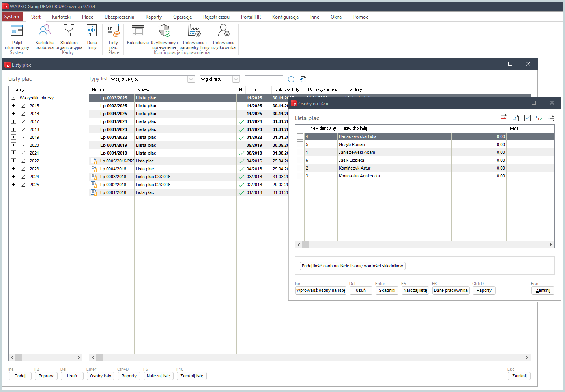This screenshot has height=392, width=565.
Task: Click the search field next to Wg okresu
Action: coord(264,79)
